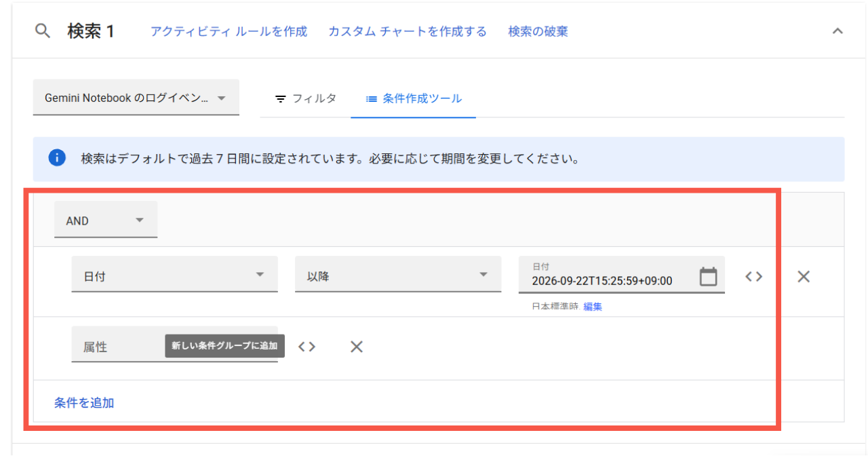Viewport: 868px width, 456px height.
Task: Click 条件を追加 link
Action: pos(84,402)
